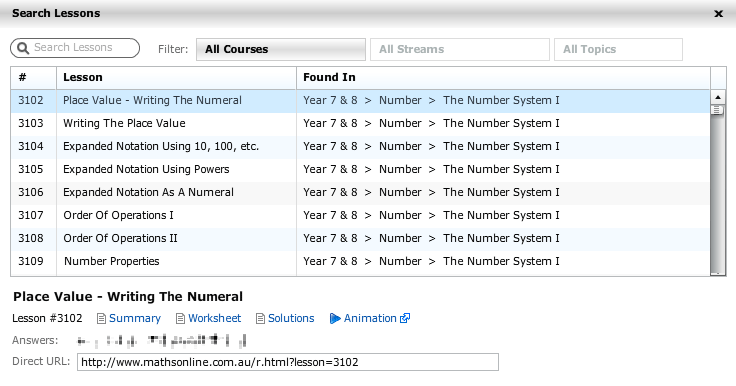Select row Place Value - Writing The Numeral
Image resolution: width=736 pixels, height=386 pixels.
[360, 100]
